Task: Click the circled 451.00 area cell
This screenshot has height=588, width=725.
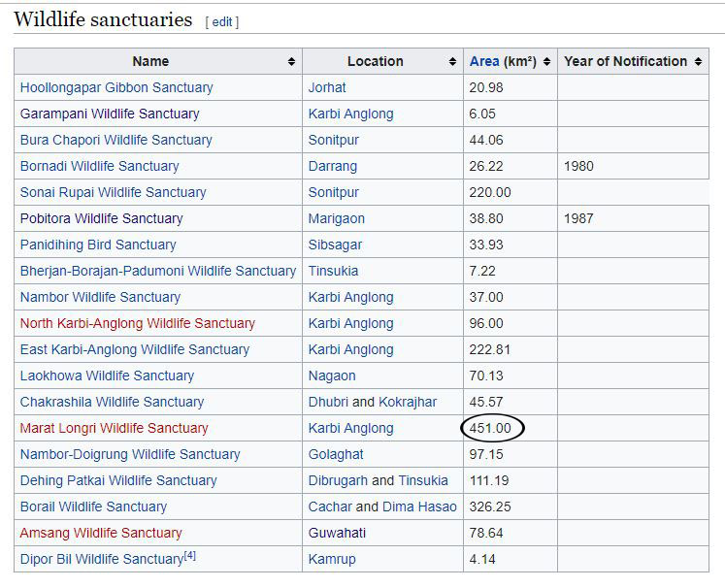Action: 490,428
